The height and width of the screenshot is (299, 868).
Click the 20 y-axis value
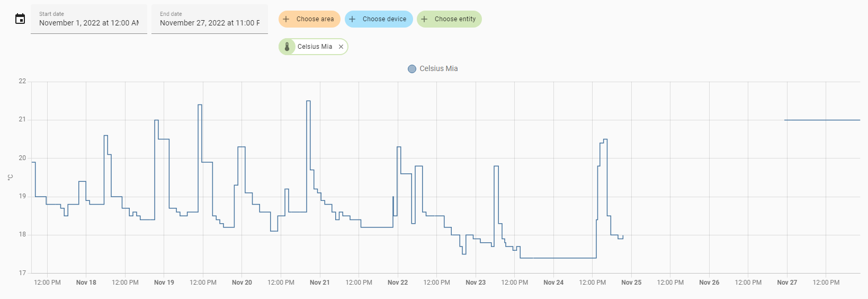pos(22,158)
